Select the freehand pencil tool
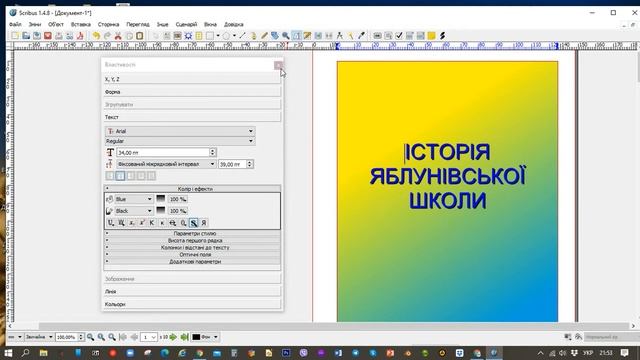 click(264, 36)
